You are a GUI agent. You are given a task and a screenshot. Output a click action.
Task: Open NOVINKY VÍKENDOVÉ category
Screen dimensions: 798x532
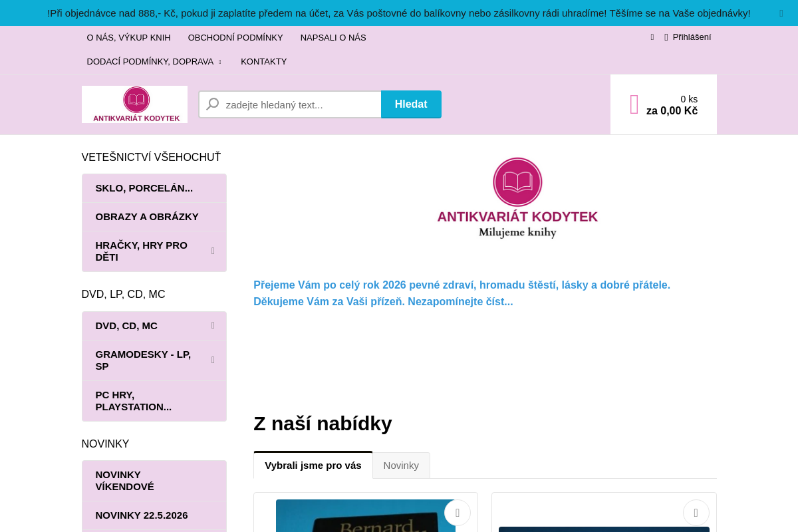click(154, 481)
